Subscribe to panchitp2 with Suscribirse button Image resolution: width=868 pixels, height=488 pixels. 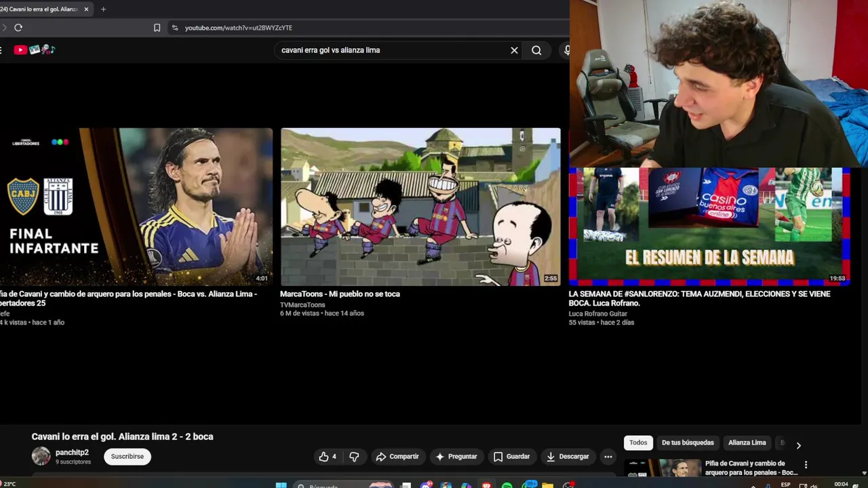[x=127, y=457]
